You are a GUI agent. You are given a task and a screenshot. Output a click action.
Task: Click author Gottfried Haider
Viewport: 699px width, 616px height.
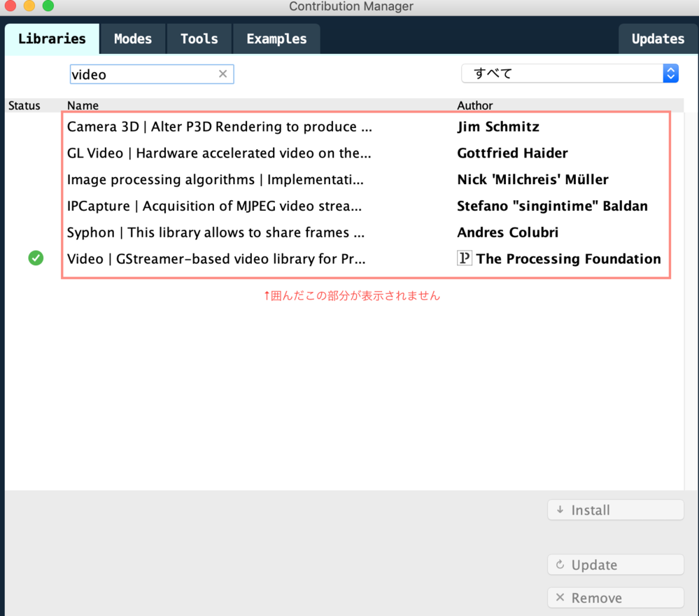512,153
